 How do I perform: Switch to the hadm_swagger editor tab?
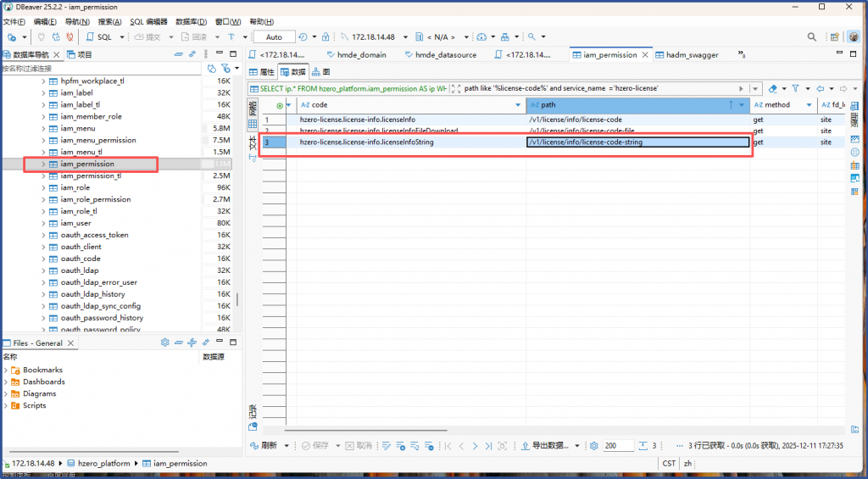coord(692,54)
